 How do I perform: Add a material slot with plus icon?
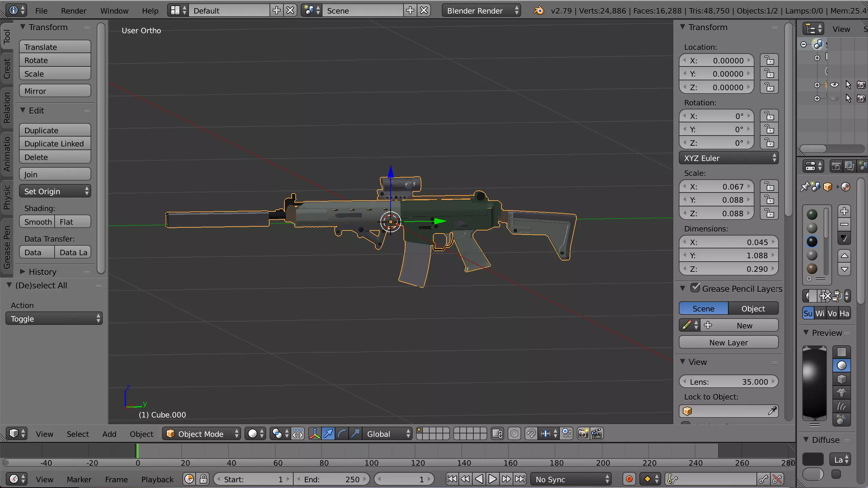tap(844, 211)
